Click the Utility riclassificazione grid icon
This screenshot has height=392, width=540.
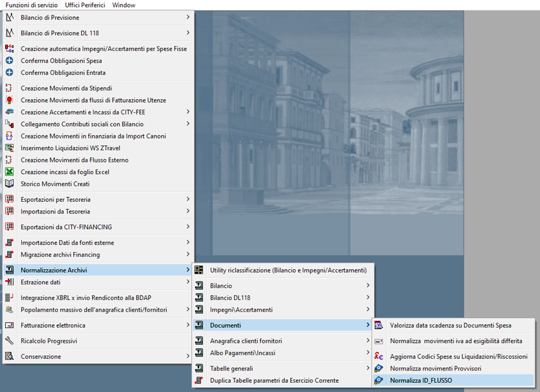pyautogui.click(x=199, y=270)
